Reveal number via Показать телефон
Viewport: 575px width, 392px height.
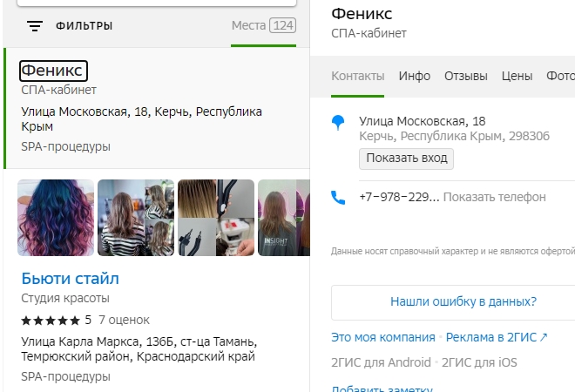[494, 197]
